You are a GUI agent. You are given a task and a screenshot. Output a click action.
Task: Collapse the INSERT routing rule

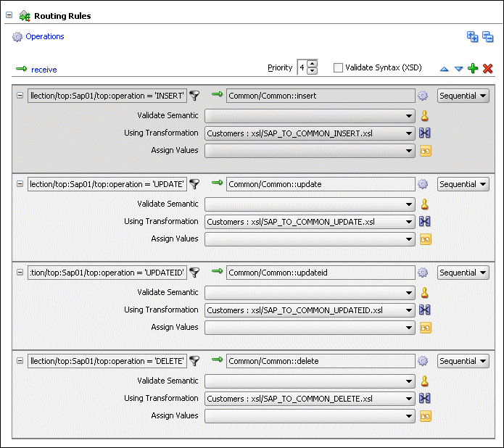click(20, 96)
